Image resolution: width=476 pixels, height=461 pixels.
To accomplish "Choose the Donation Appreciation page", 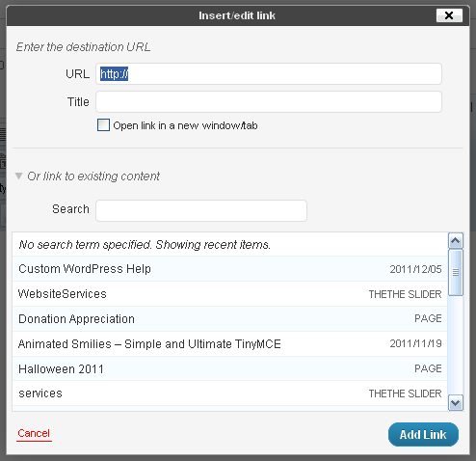I will coord(230,319).
